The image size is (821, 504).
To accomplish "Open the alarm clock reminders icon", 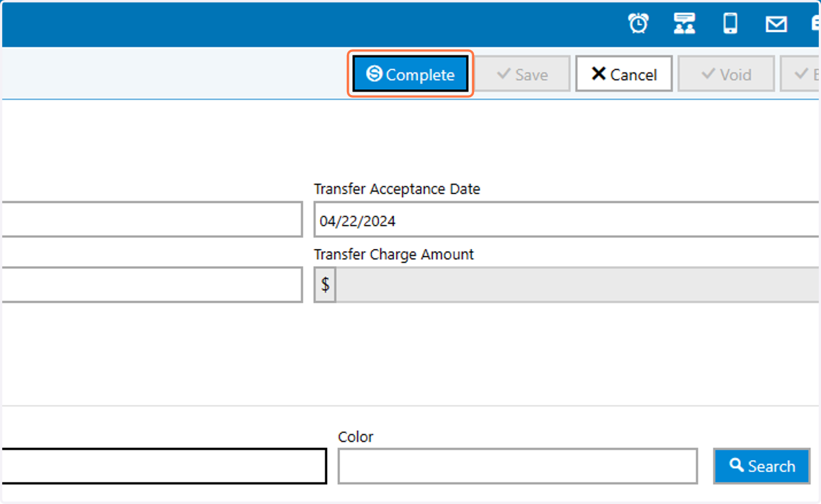I will 638,23.
